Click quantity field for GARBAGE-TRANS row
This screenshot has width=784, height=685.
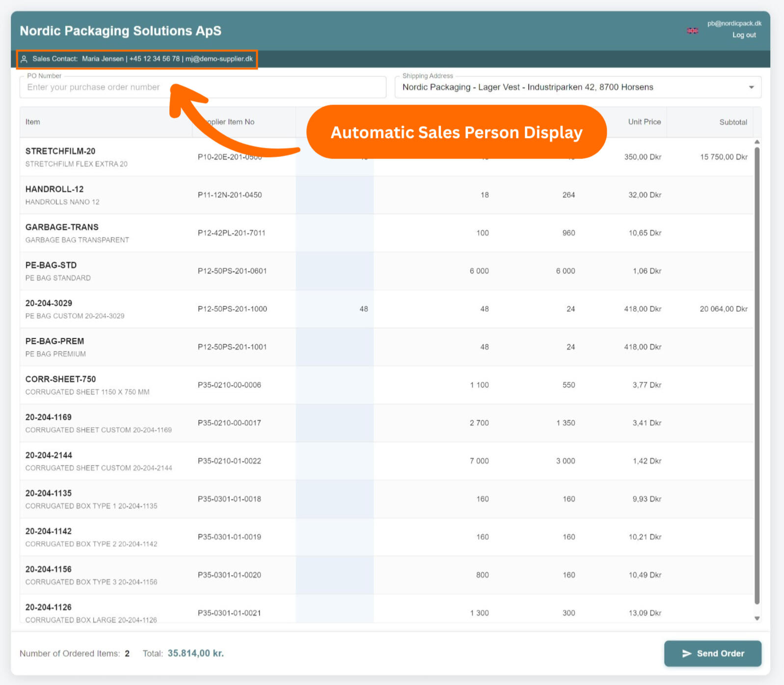pyautogui.click(x=334, y=233)
